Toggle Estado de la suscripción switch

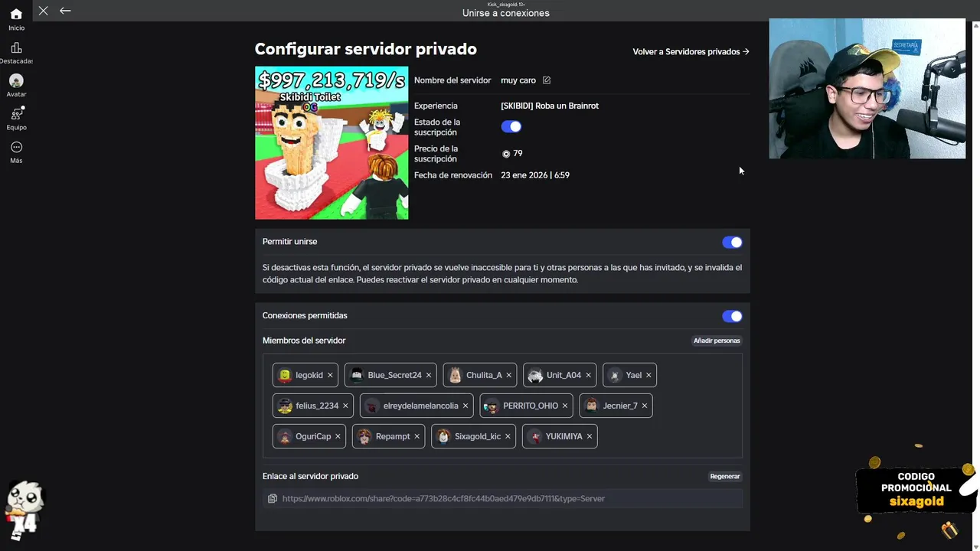(511, 127)
